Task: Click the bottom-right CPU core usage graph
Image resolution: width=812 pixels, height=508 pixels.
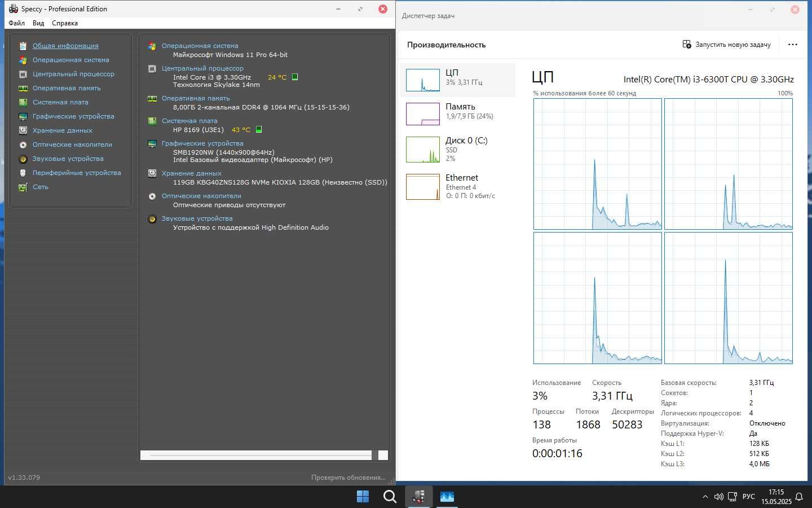Action: [729, 298]
